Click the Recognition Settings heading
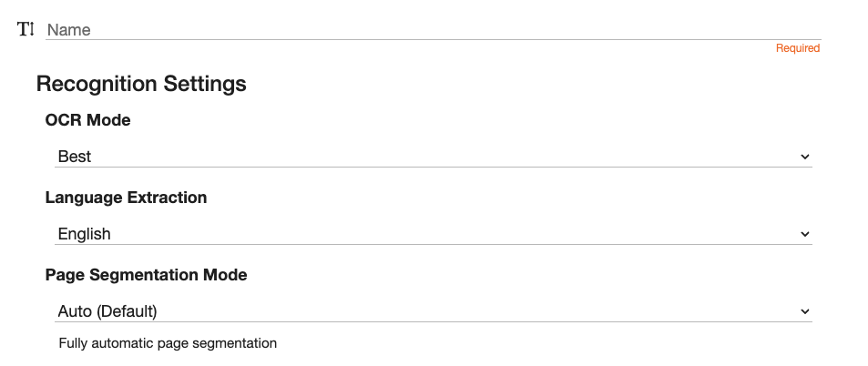868x366 pixels. coord(141,84)
